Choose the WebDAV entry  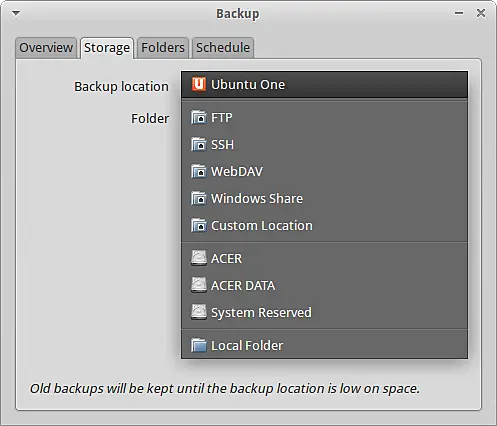click(x=324, y=172)
